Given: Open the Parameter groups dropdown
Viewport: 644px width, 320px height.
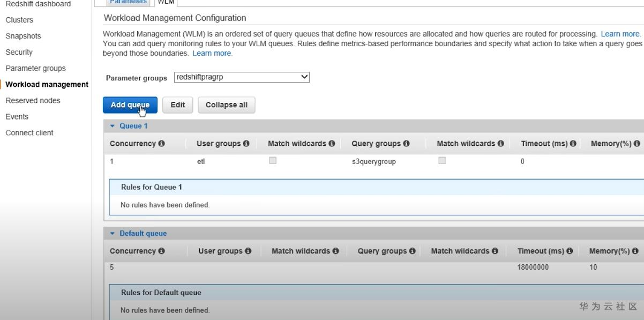Looking at the screenshot, I should 242,77.
